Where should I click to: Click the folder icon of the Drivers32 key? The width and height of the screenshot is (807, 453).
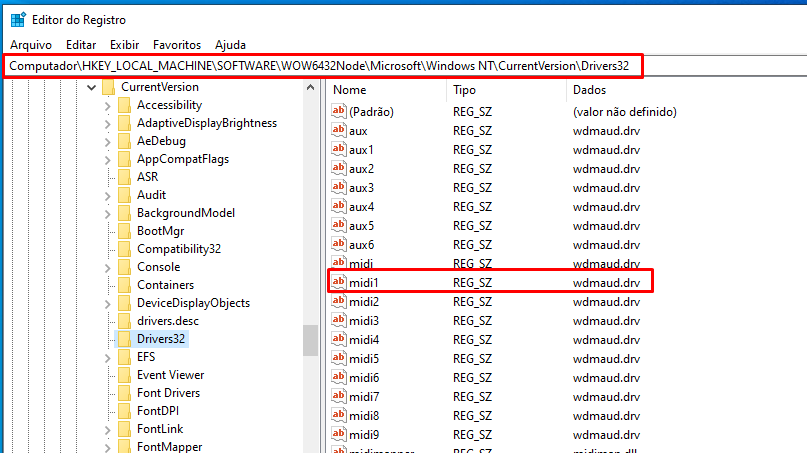tap(124, 339)
